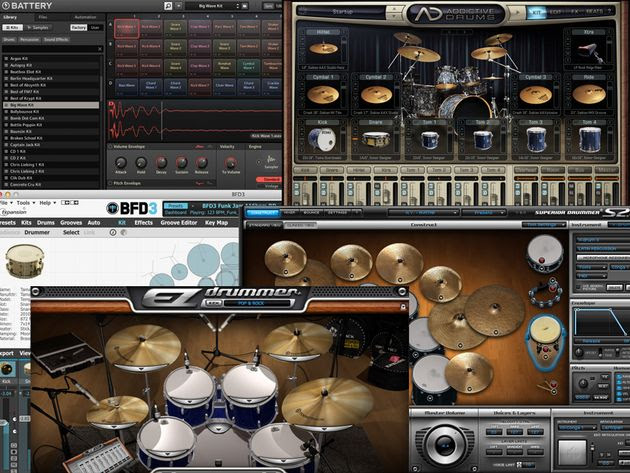Screen dimensions: 630x473
Task: Switch to the Mixer tab in Superior Drummer
Action: (290, 212)
